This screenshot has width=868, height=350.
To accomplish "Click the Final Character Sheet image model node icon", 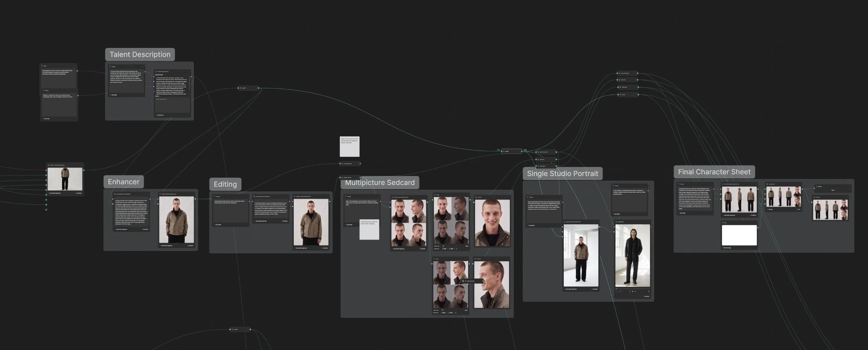I will pos(723,184).
